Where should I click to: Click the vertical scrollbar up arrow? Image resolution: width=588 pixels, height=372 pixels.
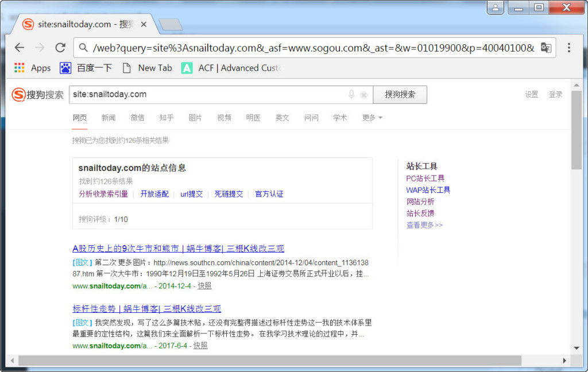coord(577,86)
